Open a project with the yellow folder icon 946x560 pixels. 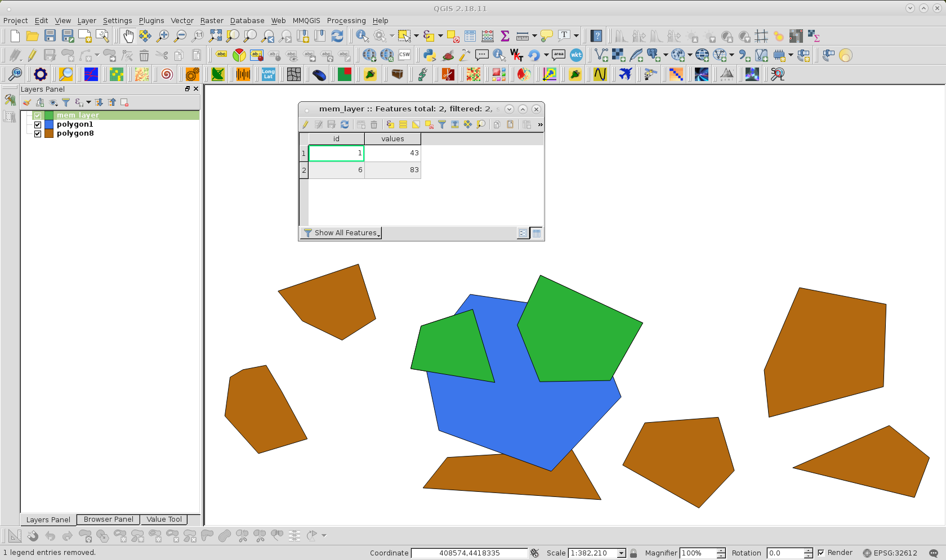pyautogui.click(x=33, y=36)
